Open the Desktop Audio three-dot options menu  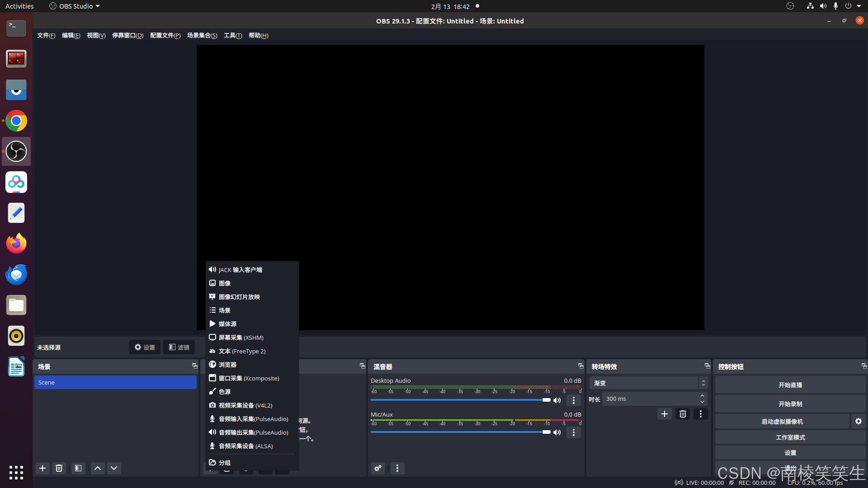click(x=573, y=400)
